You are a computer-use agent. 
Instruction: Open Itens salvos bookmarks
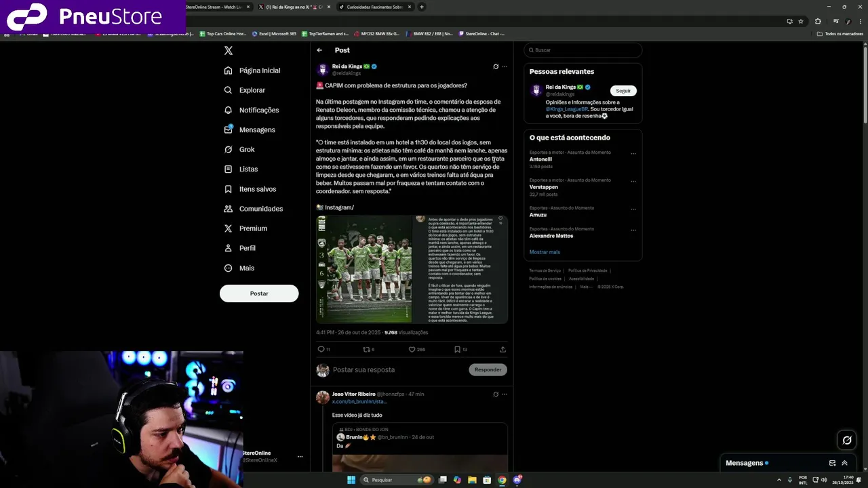coord(250,189)
